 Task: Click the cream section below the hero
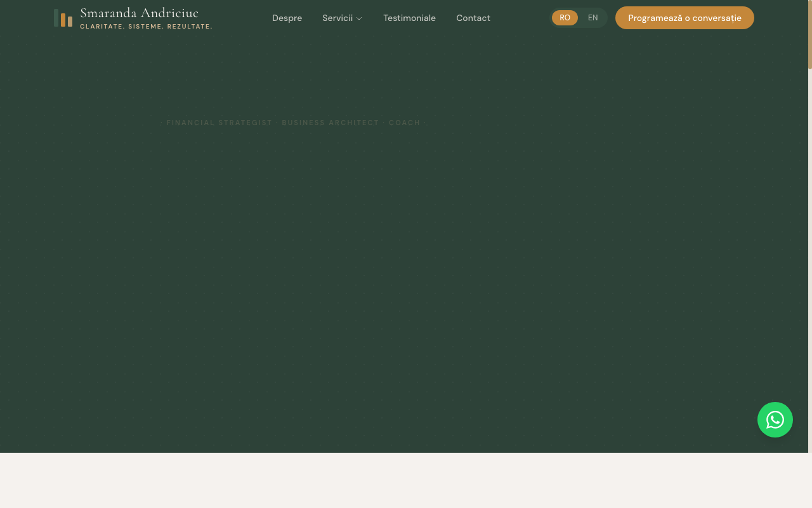pyautogui.click(x=406, y=480)
